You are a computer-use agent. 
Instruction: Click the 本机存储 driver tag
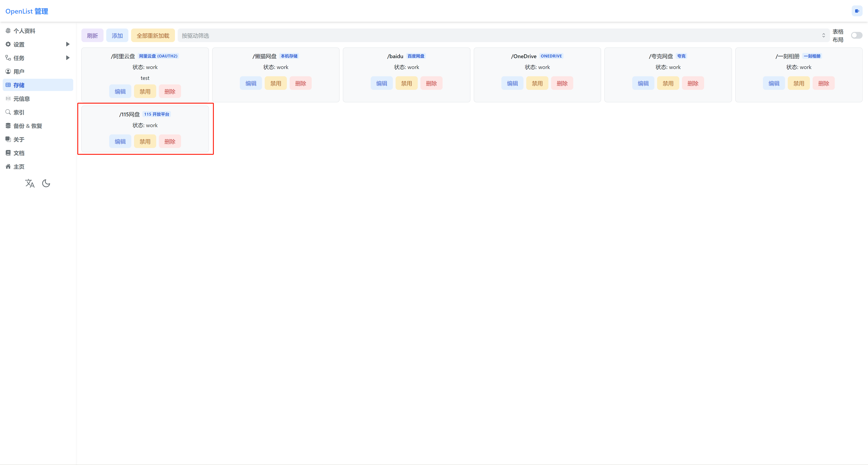[x=289, y=56]
